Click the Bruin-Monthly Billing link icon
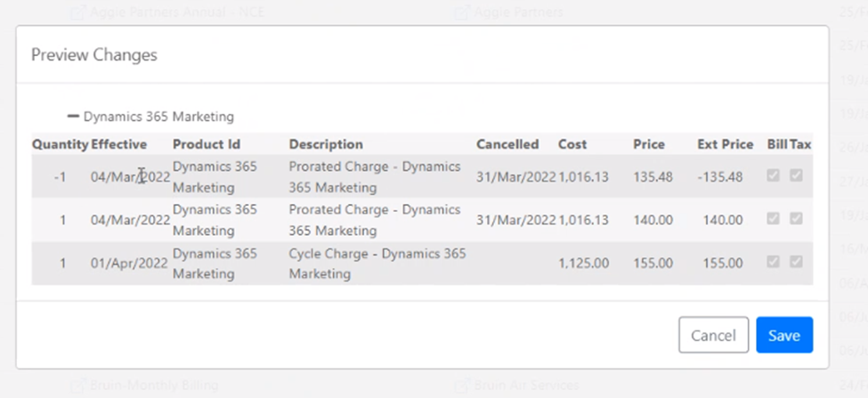The height and width of the screenshot is (398, 868). click(76, 386)
